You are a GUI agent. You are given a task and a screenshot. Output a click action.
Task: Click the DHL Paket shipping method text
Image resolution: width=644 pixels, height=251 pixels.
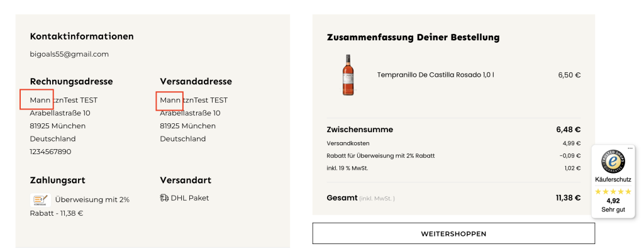click(x=190, y=198)
